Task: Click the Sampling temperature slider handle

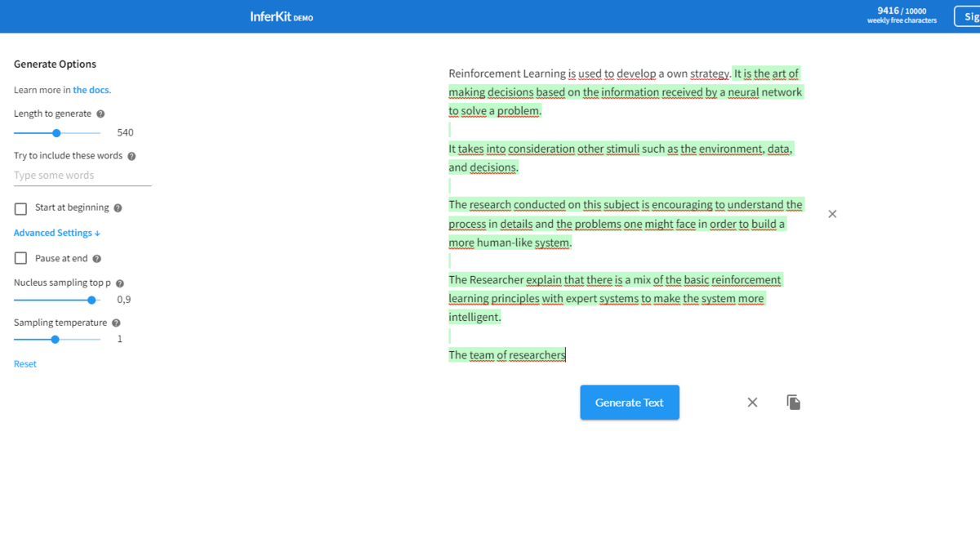Action: [x=55, y=340]
